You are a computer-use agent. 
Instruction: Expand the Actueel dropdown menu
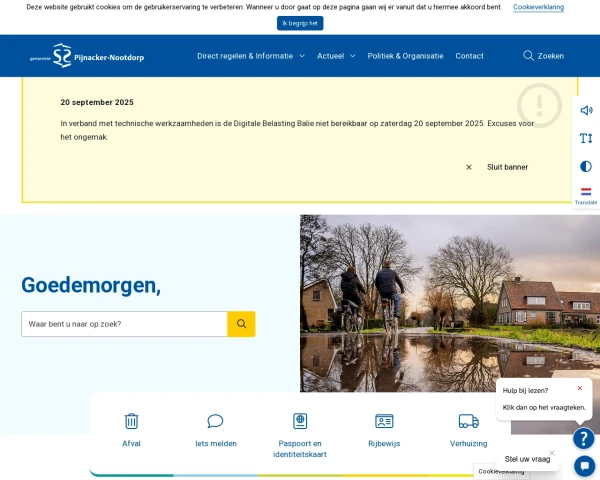click(336, 56)
